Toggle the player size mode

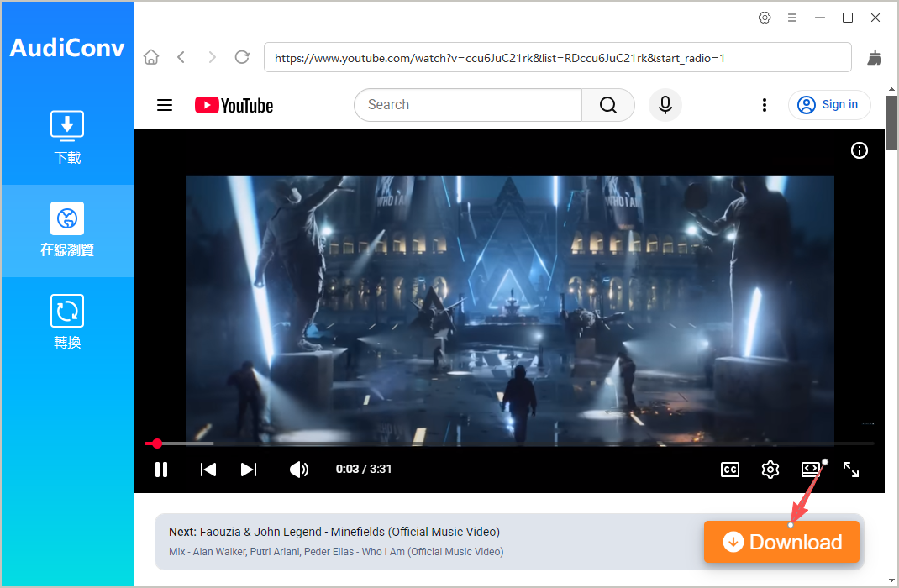click(x=810, y=470)
